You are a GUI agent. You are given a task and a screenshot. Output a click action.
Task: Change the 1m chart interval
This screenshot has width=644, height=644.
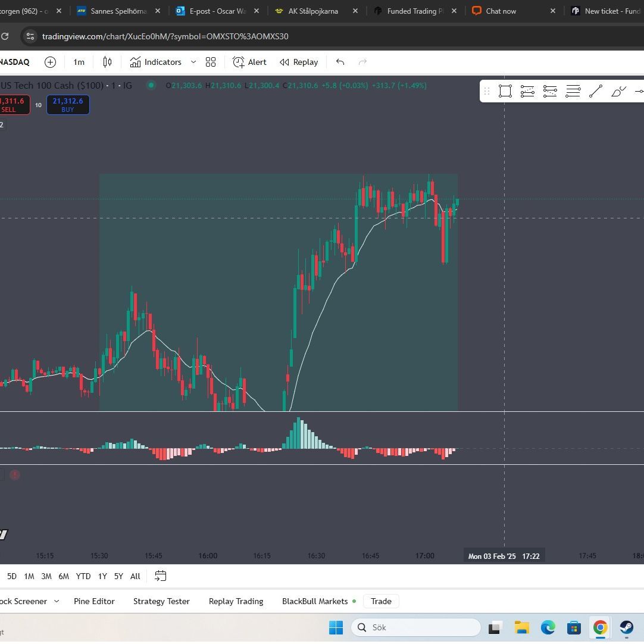point(79,62)
